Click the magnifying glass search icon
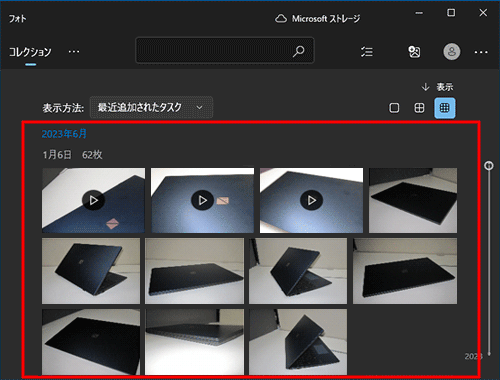 coord(298,51)
